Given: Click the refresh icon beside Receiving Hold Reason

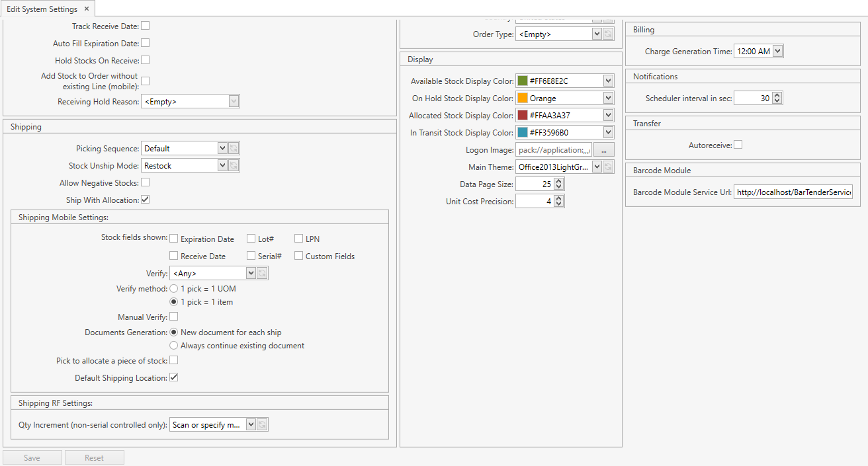Looking at the screenshot, I should pyautogui.click(x=234, y=100).
